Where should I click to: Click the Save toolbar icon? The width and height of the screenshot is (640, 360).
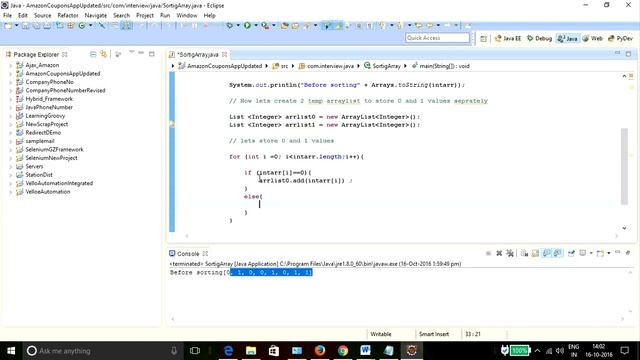(26, 26)
